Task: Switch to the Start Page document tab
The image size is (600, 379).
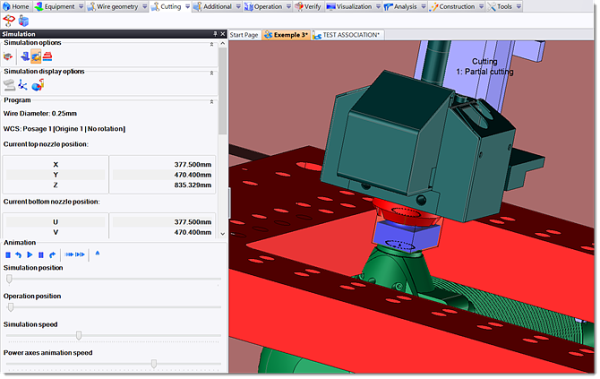Action: 244,35
